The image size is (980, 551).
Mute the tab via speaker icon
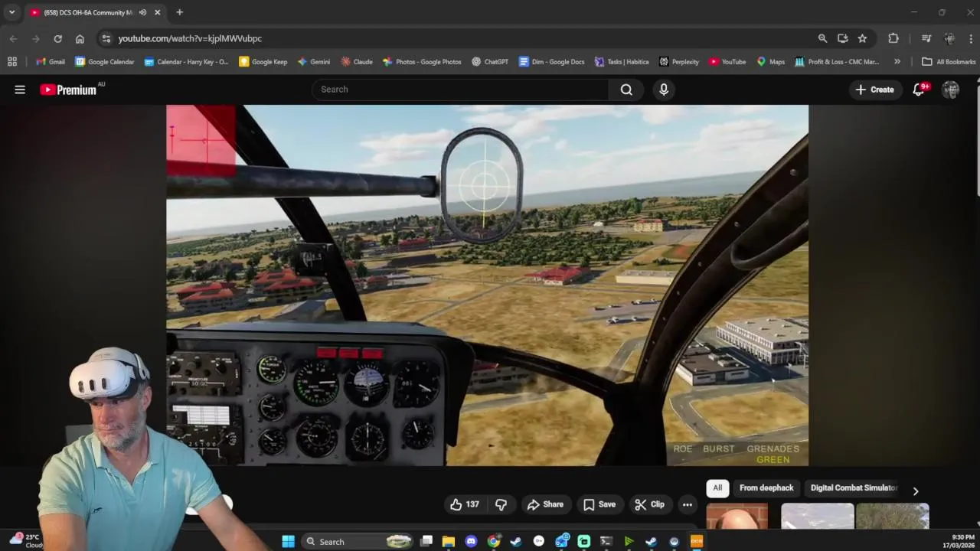[x=142, y=12]
